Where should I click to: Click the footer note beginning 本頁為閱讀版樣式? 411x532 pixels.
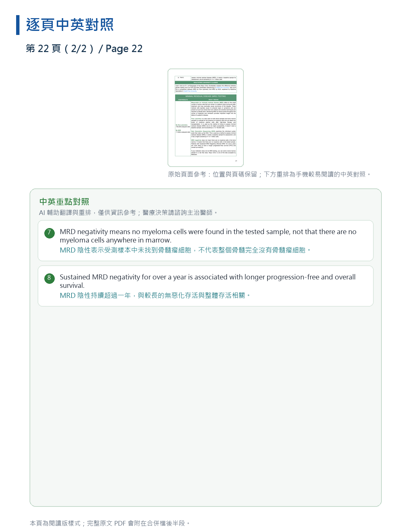coord(110,523)
